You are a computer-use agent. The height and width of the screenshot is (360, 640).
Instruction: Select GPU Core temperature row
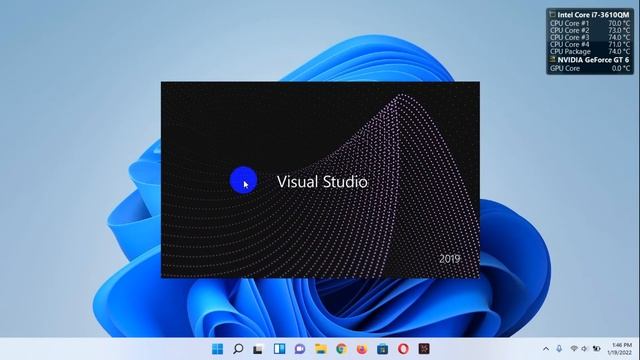click(590, 69)
